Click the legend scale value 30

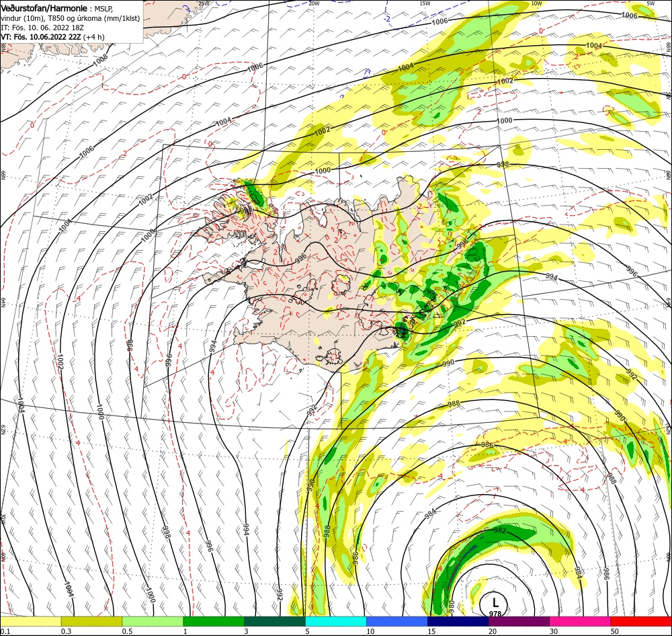point(554,631)
